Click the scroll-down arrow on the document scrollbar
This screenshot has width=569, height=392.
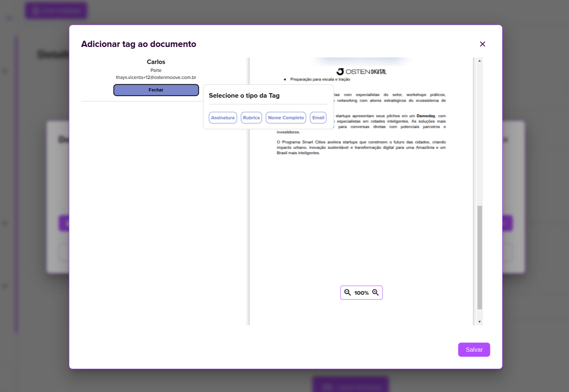tap(479, 322)
